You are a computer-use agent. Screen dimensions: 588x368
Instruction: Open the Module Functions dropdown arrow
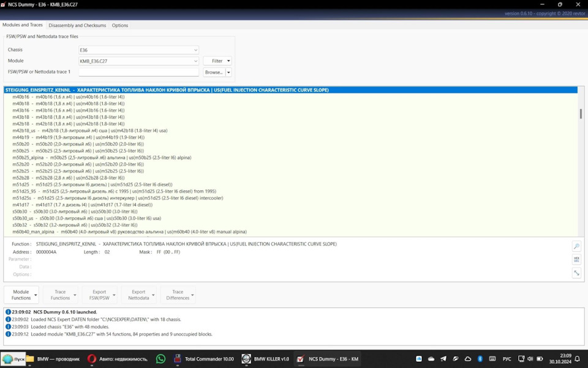(36, 295)
